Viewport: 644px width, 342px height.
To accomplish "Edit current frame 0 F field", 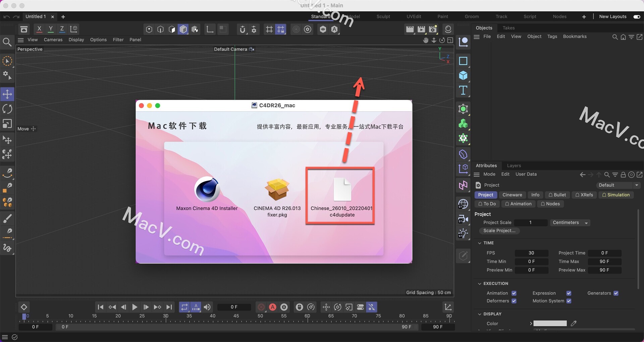I will pyautogui.click(x=234, y=307).
